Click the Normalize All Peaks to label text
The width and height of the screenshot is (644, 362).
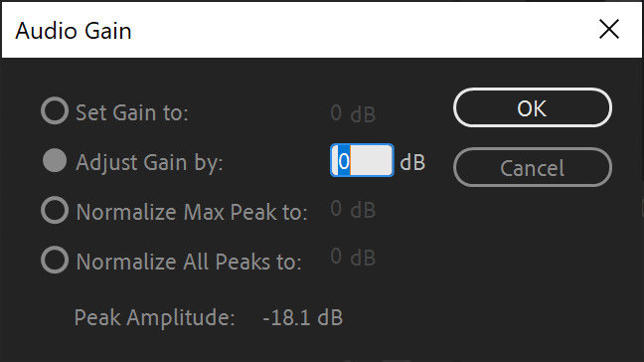189,263
